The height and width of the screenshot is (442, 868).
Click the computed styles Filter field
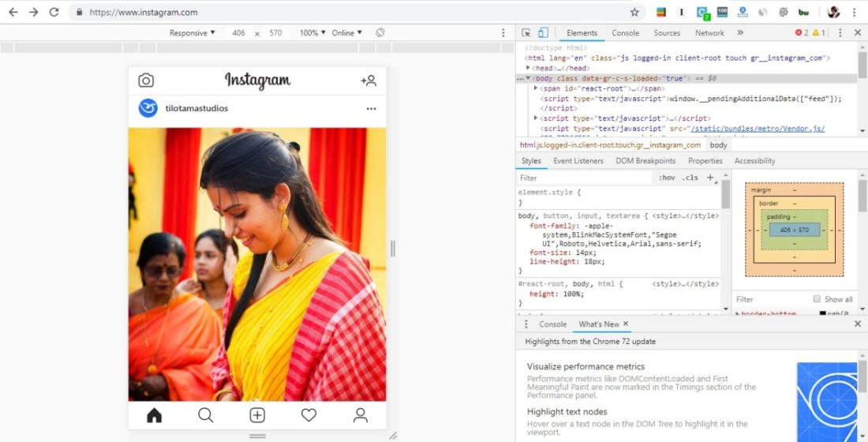(x=770, y=299)
